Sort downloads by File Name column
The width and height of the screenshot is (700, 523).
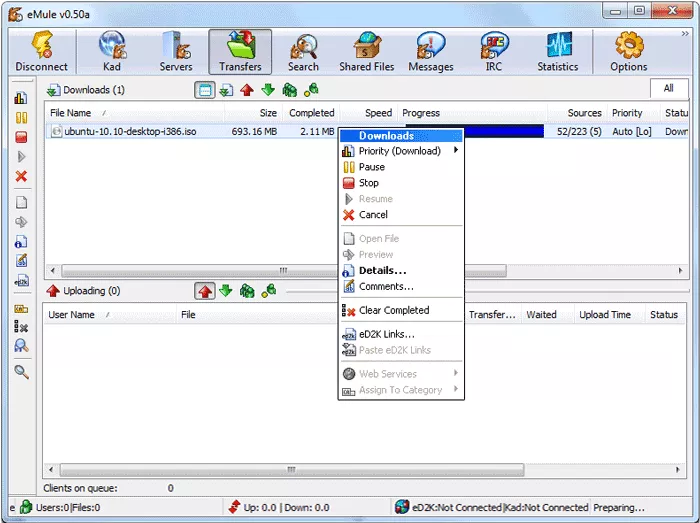pyautogui.click(x=134, y=113)
